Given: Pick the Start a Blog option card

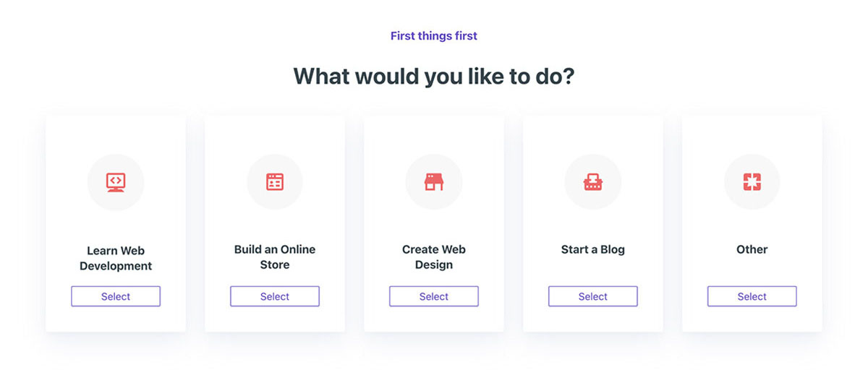Looking at the screenshot, I should (x=593, y=217).
